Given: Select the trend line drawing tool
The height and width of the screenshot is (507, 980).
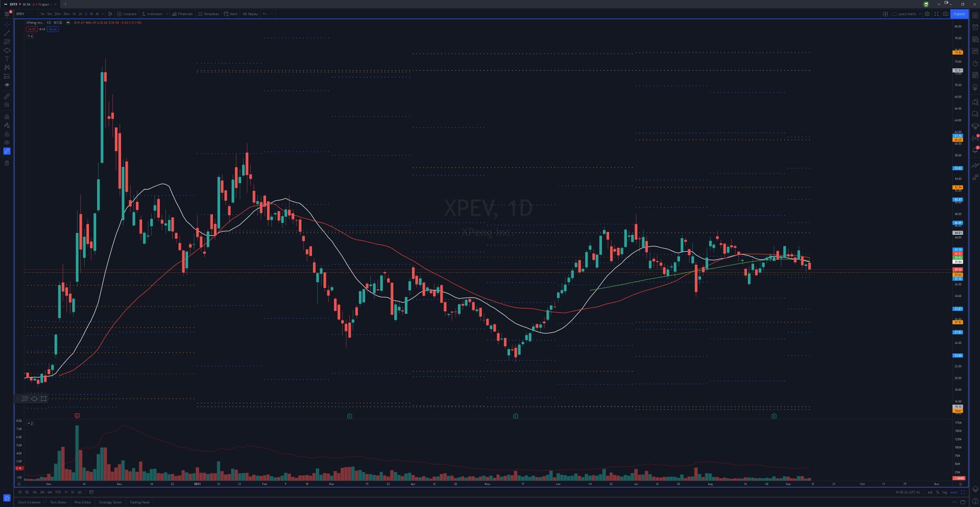Looking at the screenshot, I should click(x=7, y=33).
